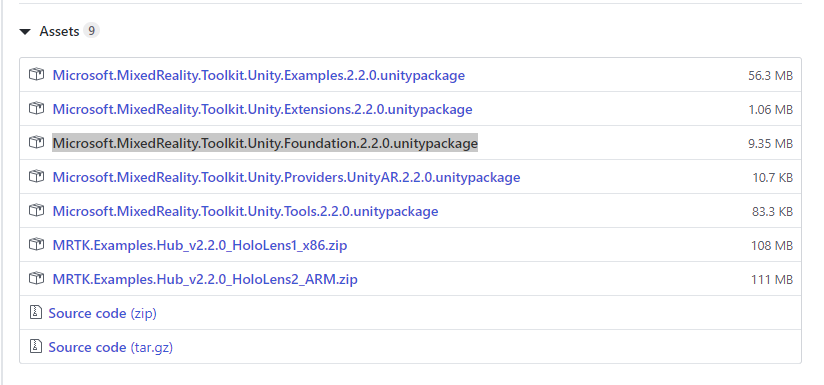Image resolution: width=824 pixels, height=385 pixels.
Task: Download highlighted Foundation.2.2.0.unitypackage
Action: [x=265, y=143]
